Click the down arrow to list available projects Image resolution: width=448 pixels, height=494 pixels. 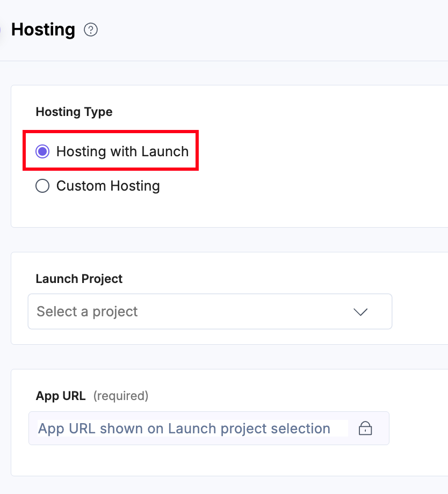click(x=361, y=311)
